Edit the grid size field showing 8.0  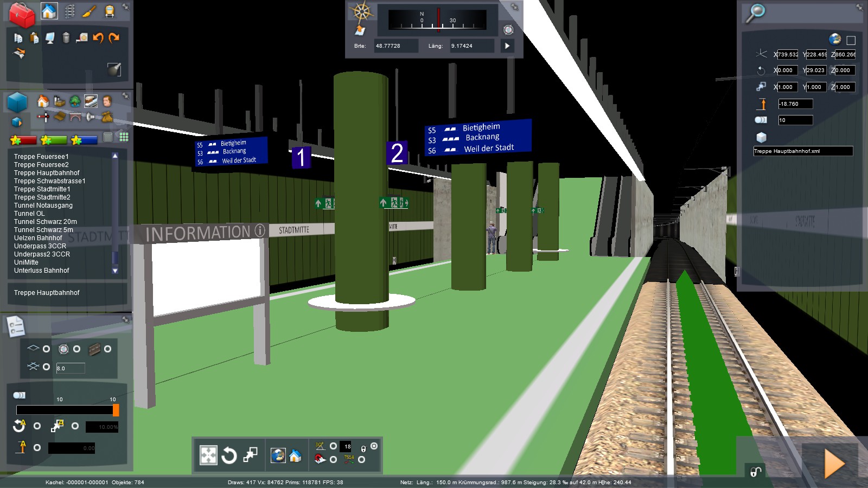[x=71, y=368]
